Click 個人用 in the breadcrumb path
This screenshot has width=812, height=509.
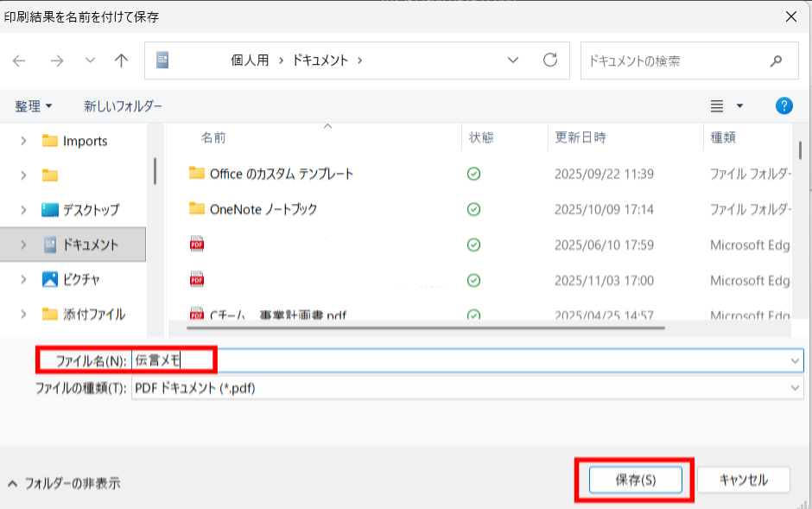[249, 60]
